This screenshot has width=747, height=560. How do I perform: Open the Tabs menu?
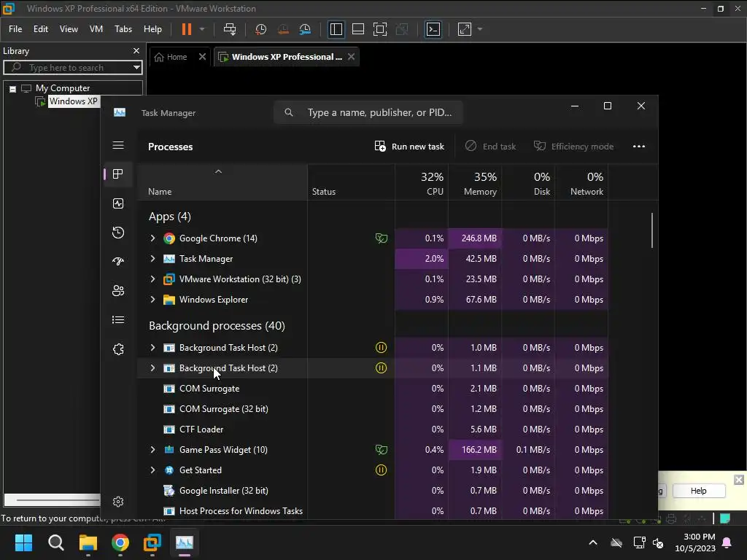pos(123,29)
